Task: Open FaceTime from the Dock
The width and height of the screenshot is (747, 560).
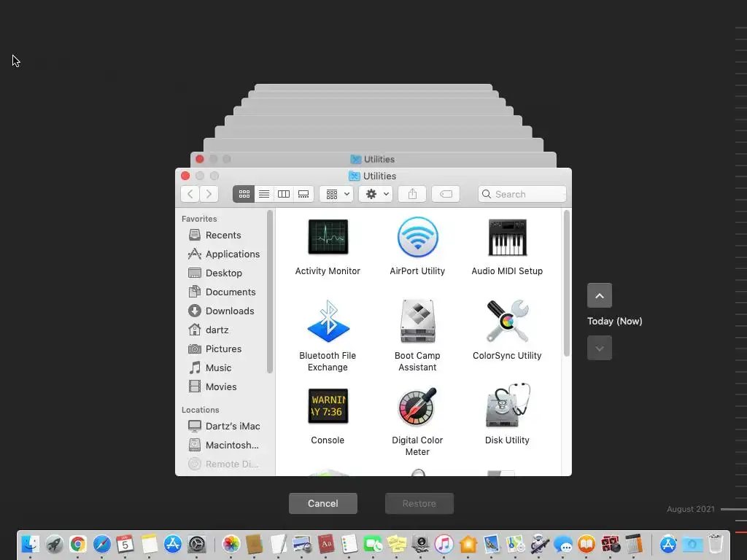Action: click(373, 544)
